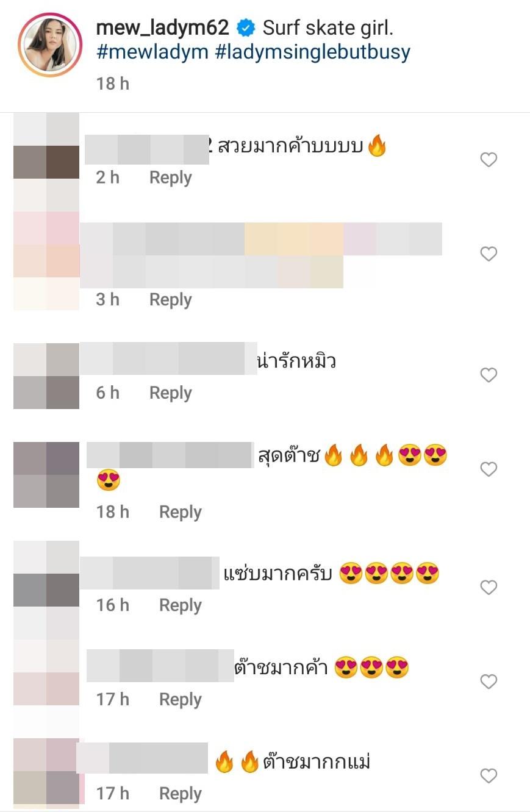The width and height of the screenshot is (530, 812).
Task: Click the blue verified badge next to mew_ladym62
Action: tap(245, 28)
